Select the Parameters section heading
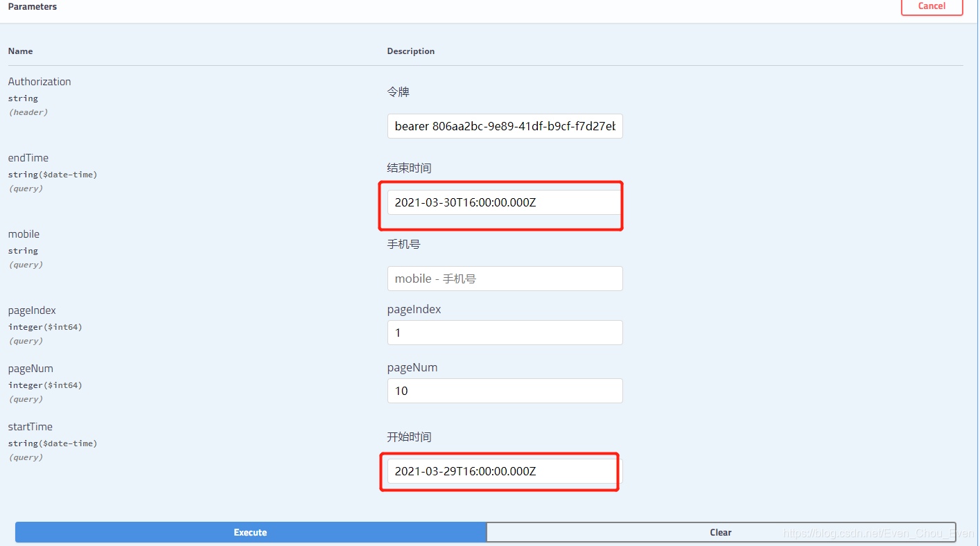The width and height of the screenshot is (980, 546). 33,6
